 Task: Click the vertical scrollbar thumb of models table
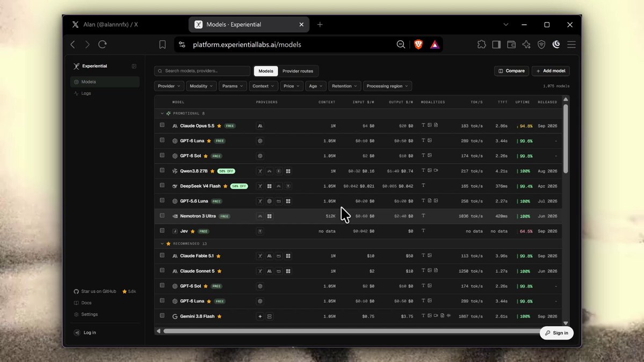click(x=566, y=139)
